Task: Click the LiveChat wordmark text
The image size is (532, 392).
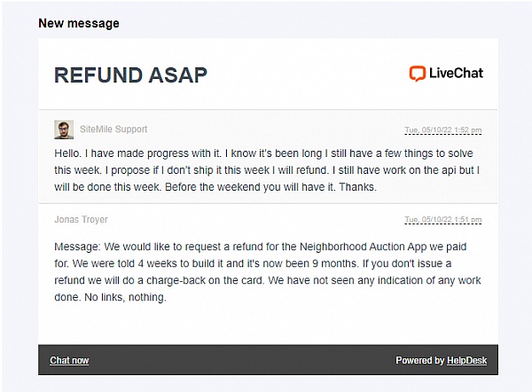Action: pos(456,74)
